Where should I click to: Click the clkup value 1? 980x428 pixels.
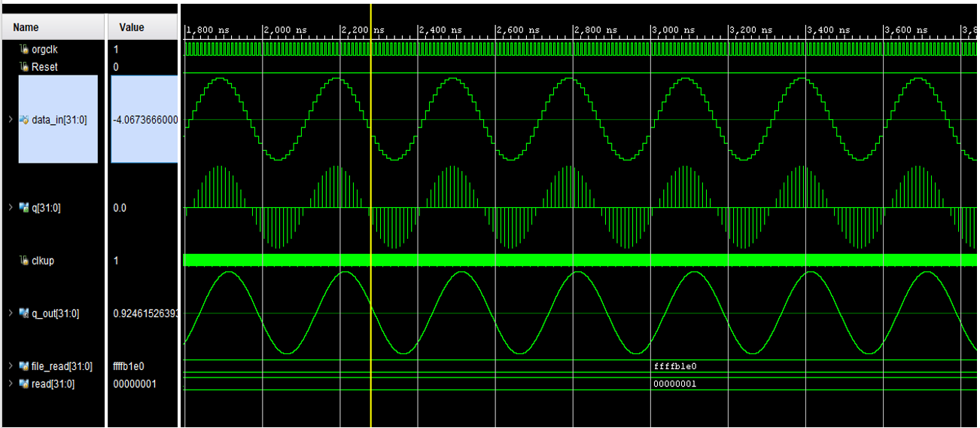coord(116,261)
